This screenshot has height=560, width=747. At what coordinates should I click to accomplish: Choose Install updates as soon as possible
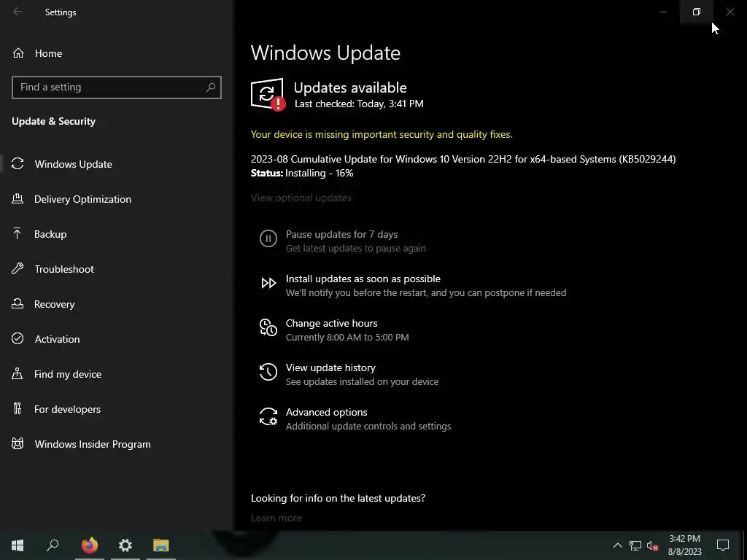point(363,279)
